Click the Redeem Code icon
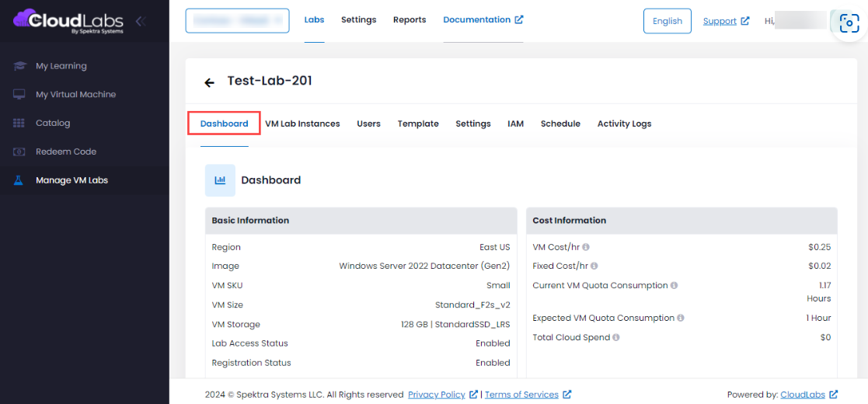 (19, 151)
